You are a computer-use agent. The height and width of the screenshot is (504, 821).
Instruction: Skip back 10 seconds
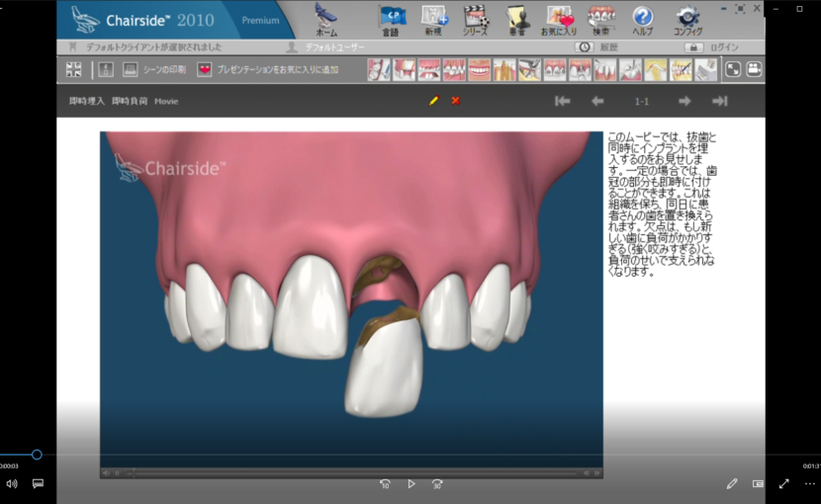coord(385,484)
